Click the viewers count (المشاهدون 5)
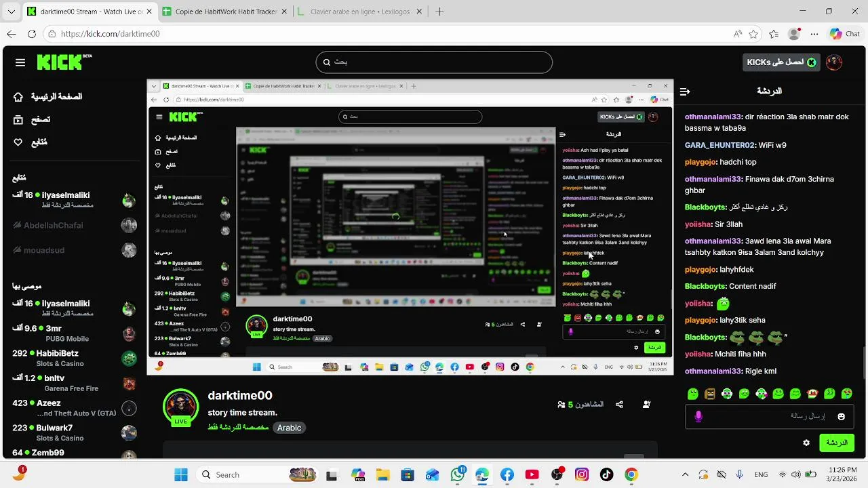The image size is (868, 488). pos(580,405)
